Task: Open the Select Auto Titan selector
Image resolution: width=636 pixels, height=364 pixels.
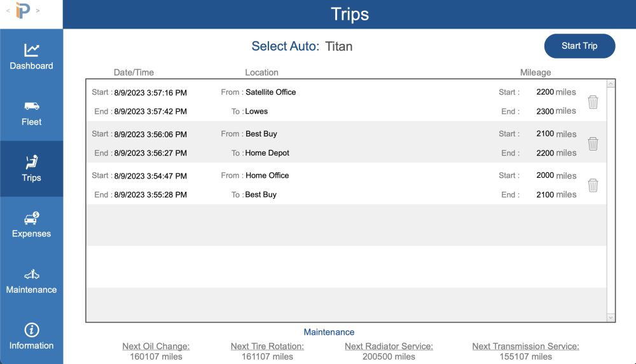Action: point(338,46)
